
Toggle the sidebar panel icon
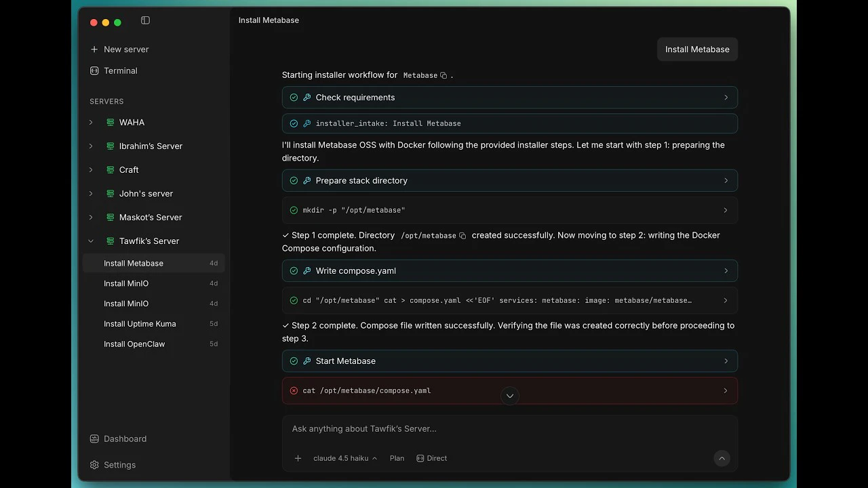[x=145, y=21]
